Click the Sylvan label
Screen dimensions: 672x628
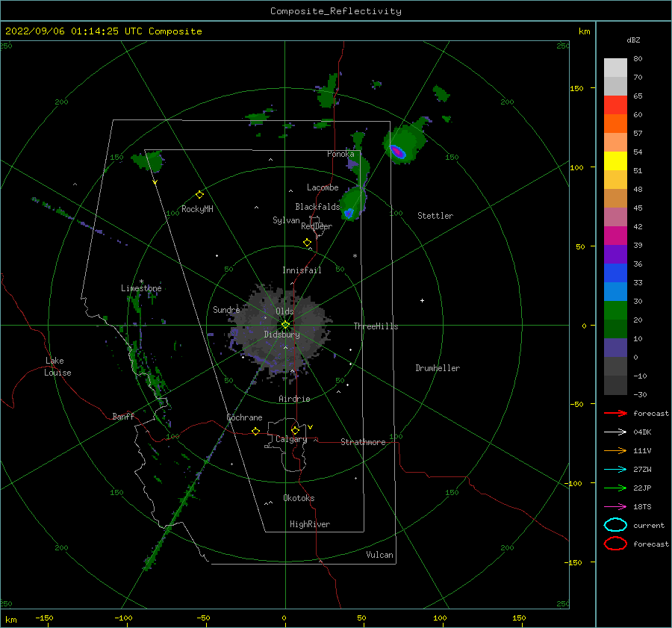point(286,220)
